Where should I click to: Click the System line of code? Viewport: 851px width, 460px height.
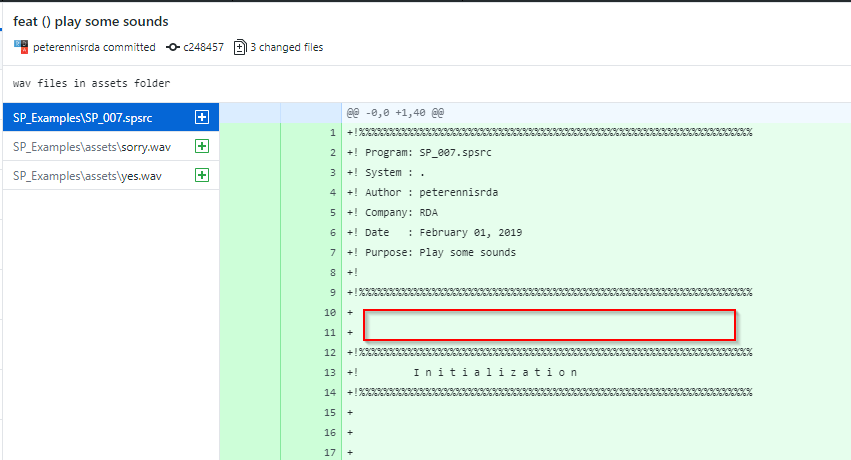[x=386, y=172]
